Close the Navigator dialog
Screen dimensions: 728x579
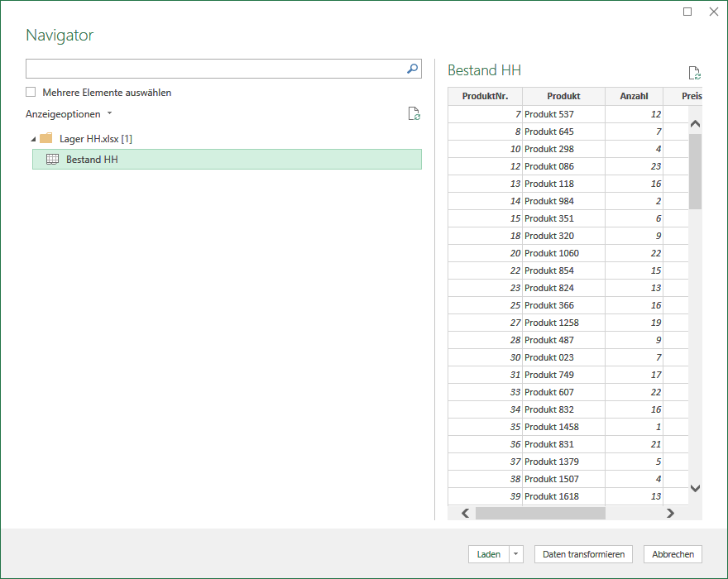714,12
